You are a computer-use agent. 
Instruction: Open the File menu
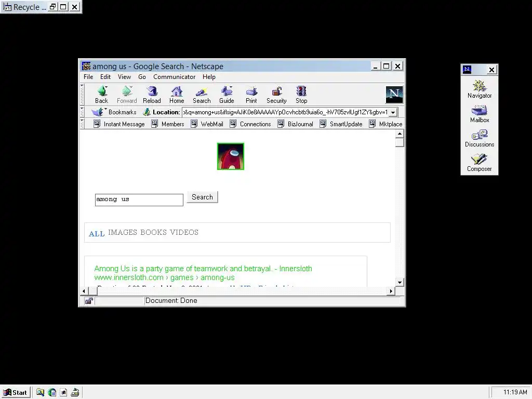tap(88, 77)
